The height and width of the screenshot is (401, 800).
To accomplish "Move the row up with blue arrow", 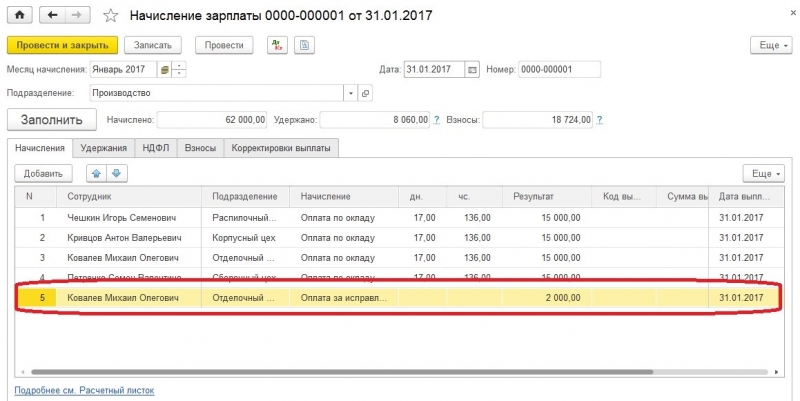I will [94, 173].
